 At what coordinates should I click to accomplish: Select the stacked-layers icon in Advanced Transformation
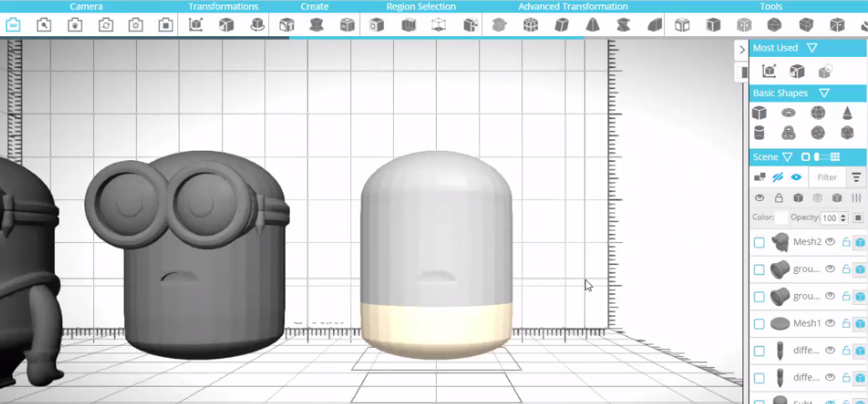click(499, 25)
